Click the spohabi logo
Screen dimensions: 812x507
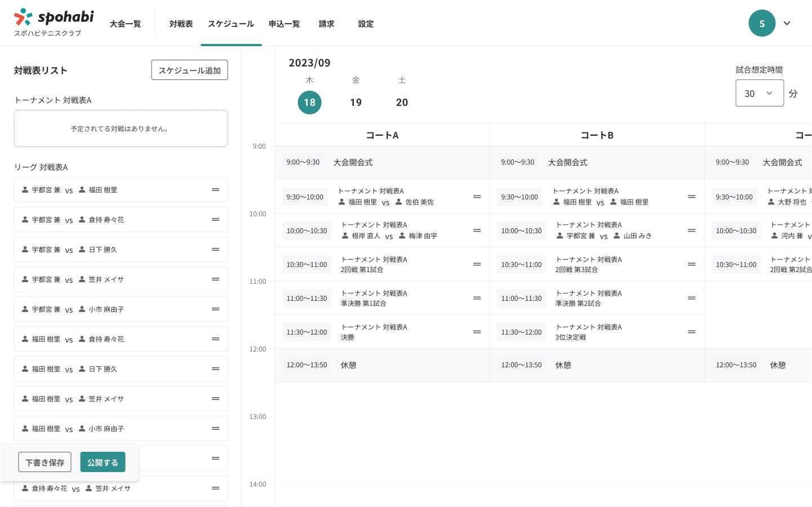[54, 23]
